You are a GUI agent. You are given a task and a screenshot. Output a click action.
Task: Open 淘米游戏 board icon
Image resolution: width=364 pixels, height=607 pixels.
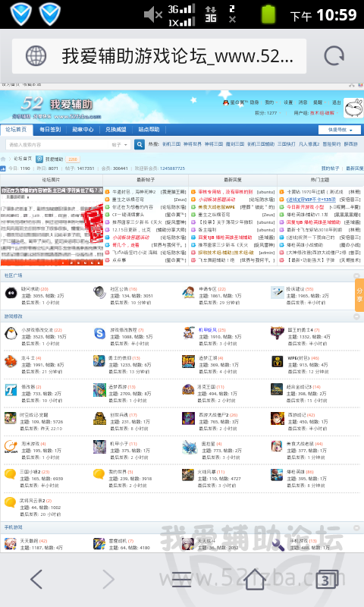11,447
